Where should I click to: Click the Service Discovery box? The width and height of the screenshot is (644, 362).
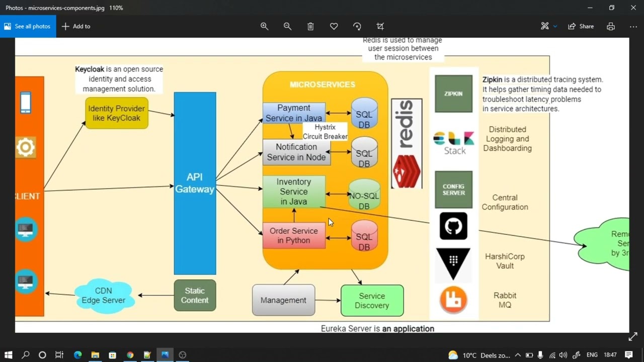point(372,301)
